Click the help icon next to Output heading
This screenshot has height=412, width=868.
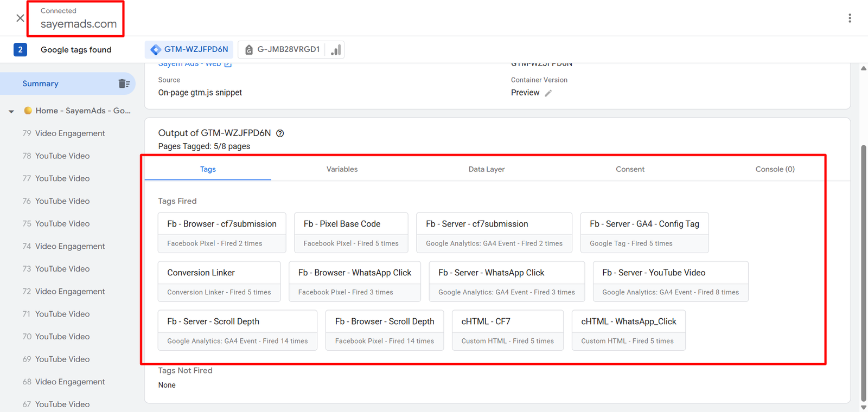[x=280, y=133]
